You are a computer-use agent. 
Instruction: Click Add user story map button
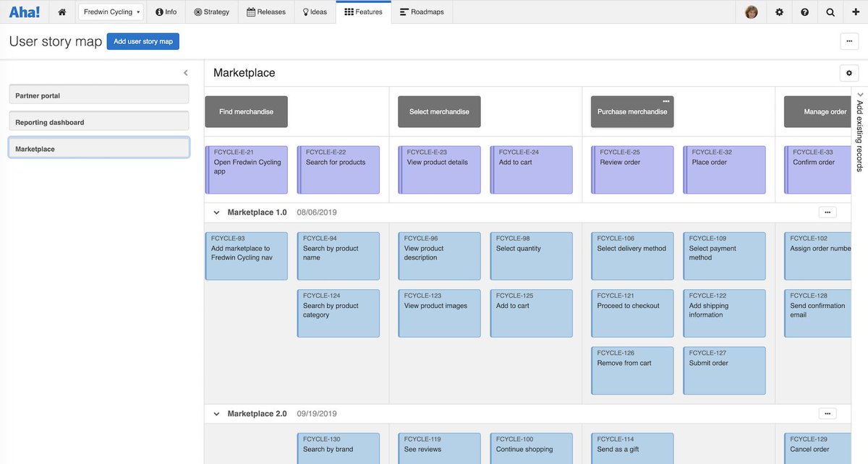pyautogui.click(x=143, y=41)
